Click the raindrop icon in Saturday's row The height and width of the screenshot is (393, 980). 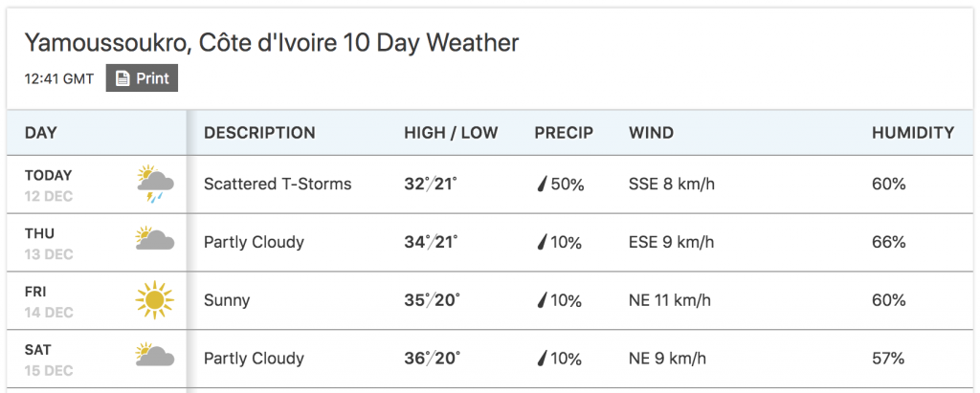pyautogui.click(x=542, y=359)
